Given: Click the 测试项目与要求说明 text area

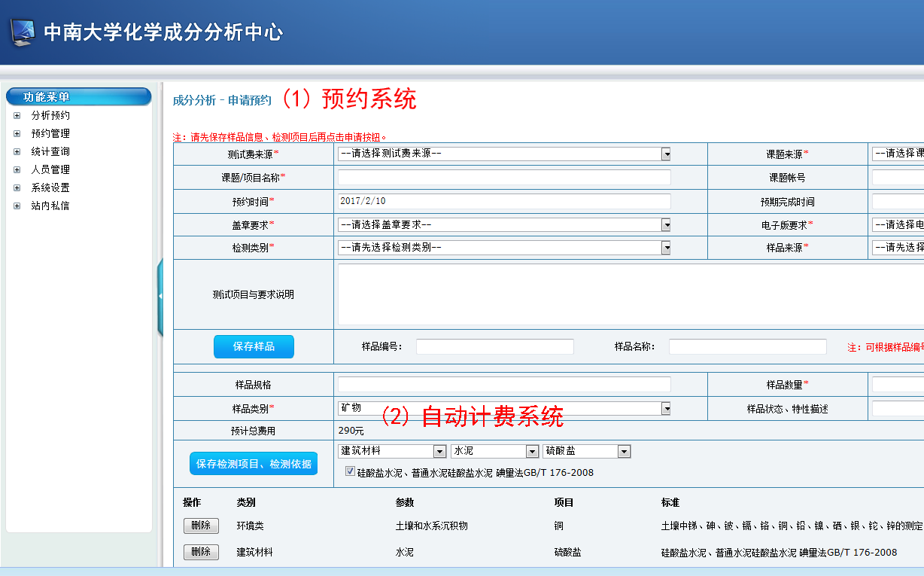Looking at the screenshot, I should [629, 294].
